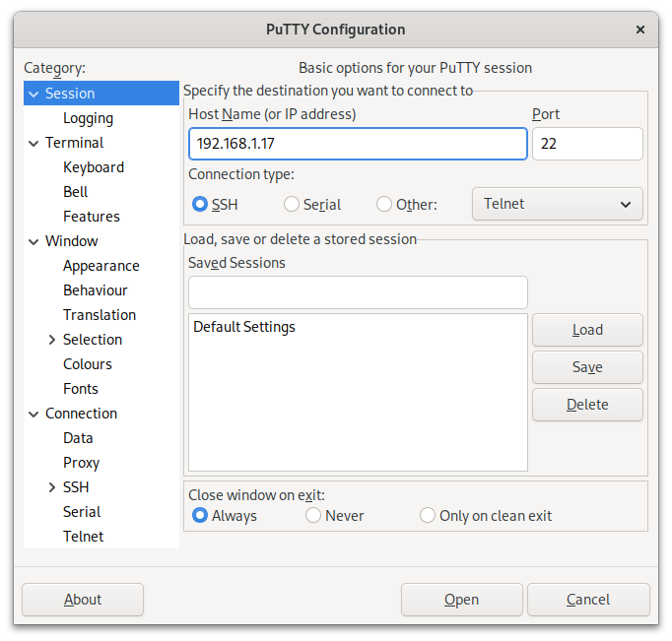The image size is (672, 641).
Task: Select the Other connection type radio button
Action: (384, 205)
